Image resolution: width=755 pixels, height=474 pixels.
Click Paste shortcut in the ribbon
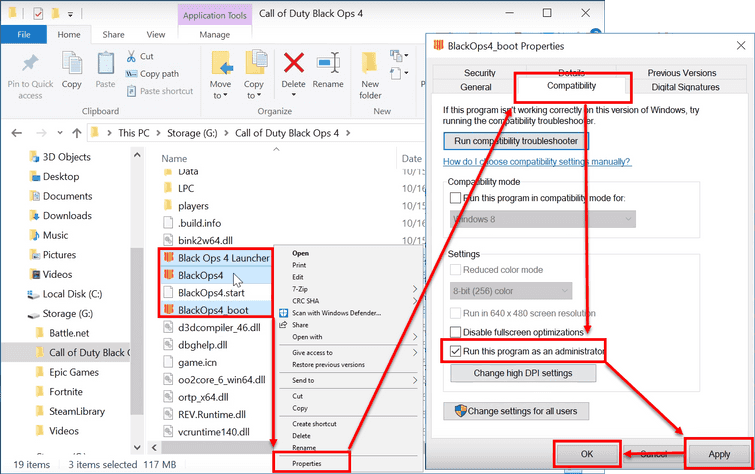(x=160, y=91)
